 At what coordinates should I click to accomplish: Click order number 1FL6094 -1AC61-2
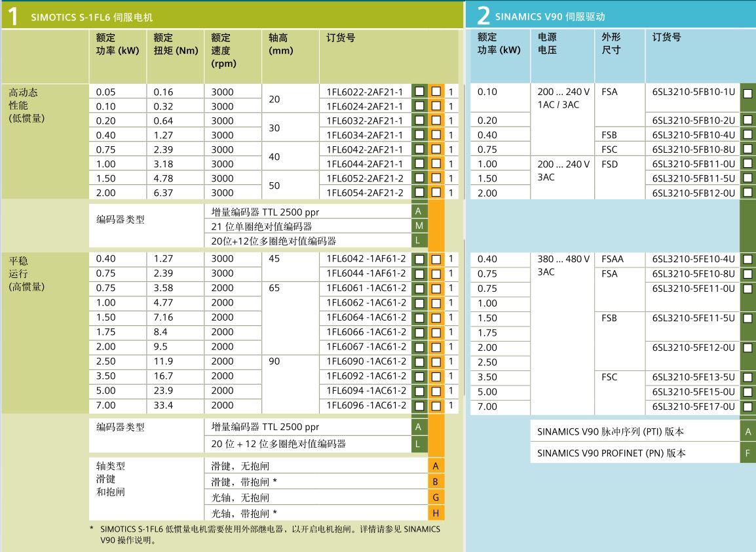tap(366, 390)
